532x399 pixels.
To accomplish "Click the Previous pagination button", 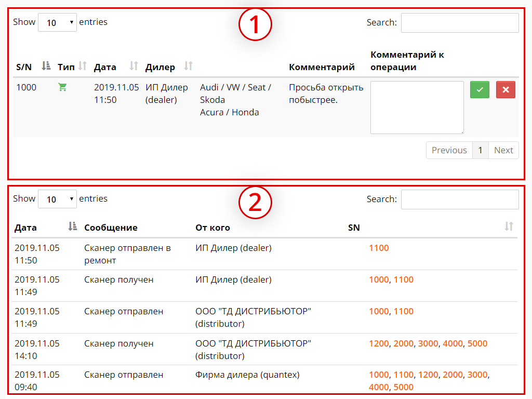I will pyautogui.click(x=449, y=150).
